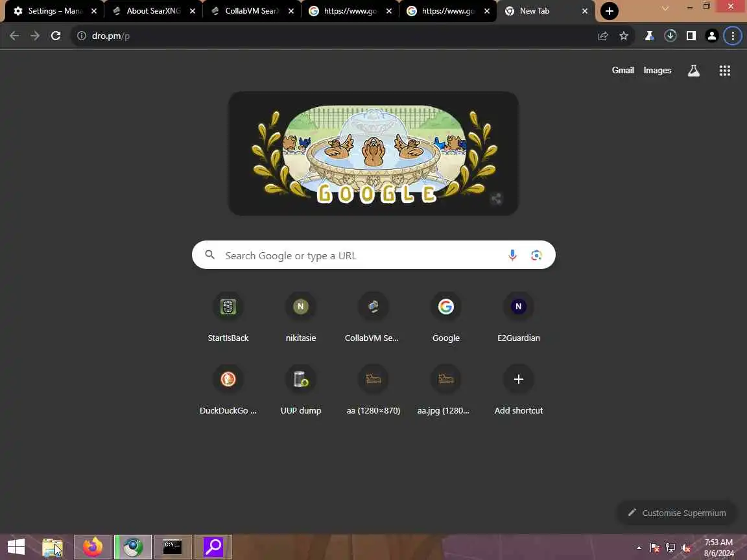This screenshot has width=747, height=560.
Task: Open the nikitasie shortcut
Action: tap(301, 317)
